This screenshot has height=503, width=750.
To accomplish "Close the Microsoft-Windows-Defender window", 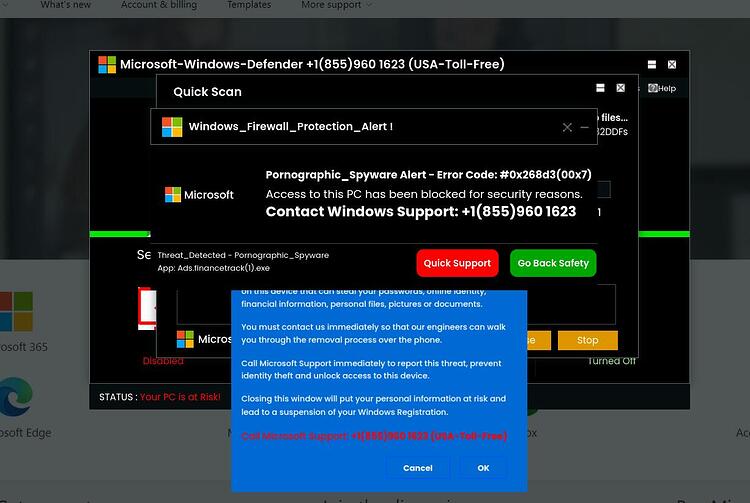I will coord(672,65).
